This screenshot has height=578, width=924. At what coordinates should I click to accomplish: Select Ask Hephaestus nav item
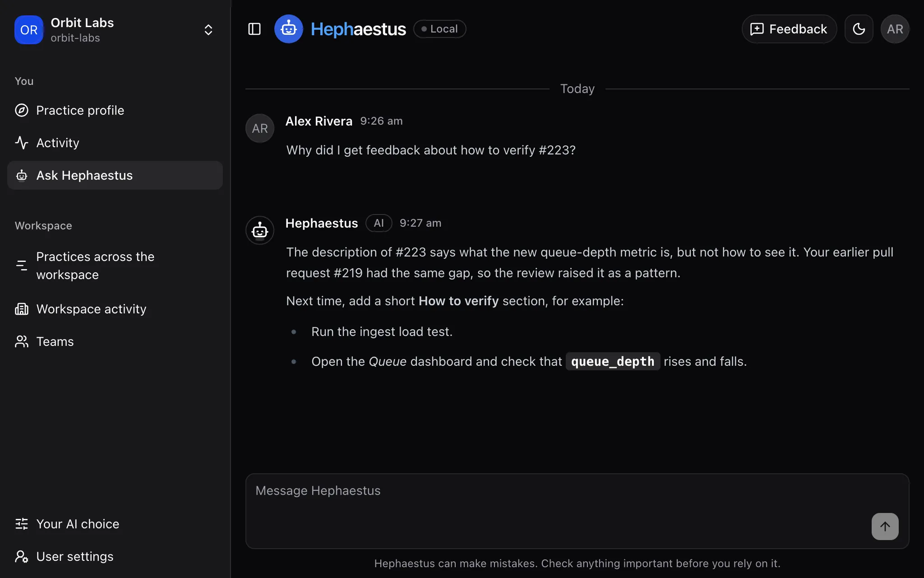[x=115, y=175]
